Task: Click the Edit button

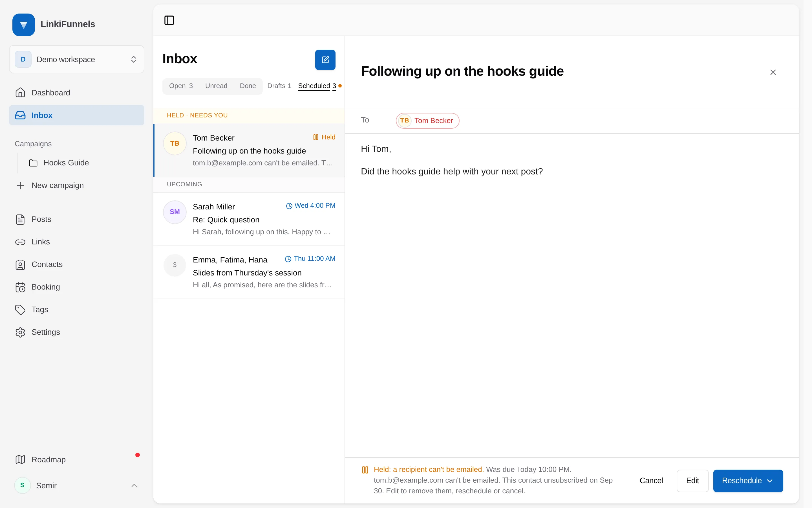Action: click(x=692, y=481)
